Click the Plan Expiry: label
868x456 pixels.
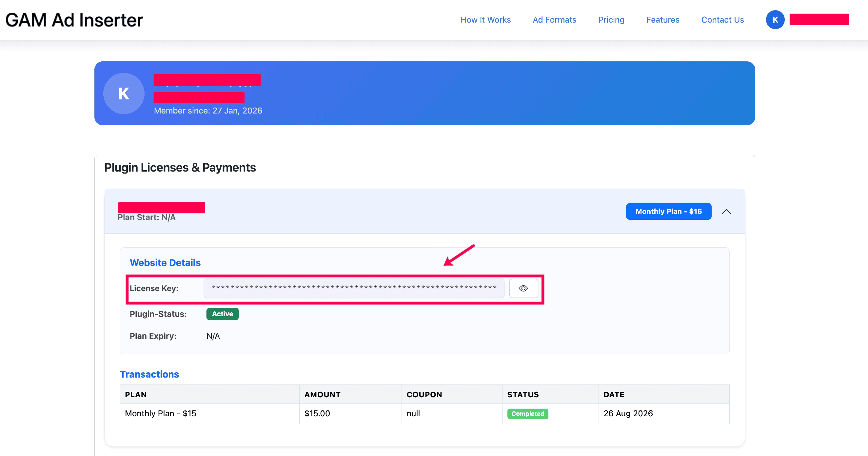tap(153, 336)
